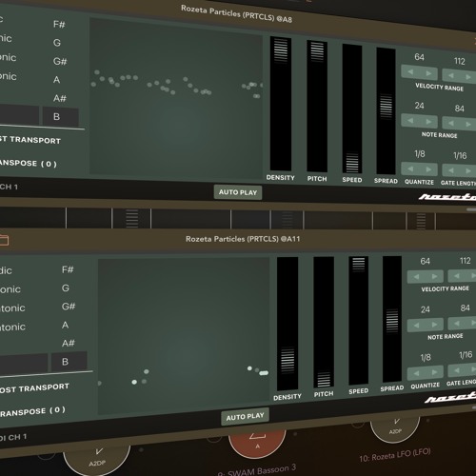Adjust the Pitch slider in the A8 window
The height and width of the screenshot is (476, 476).
click(317, 106)
